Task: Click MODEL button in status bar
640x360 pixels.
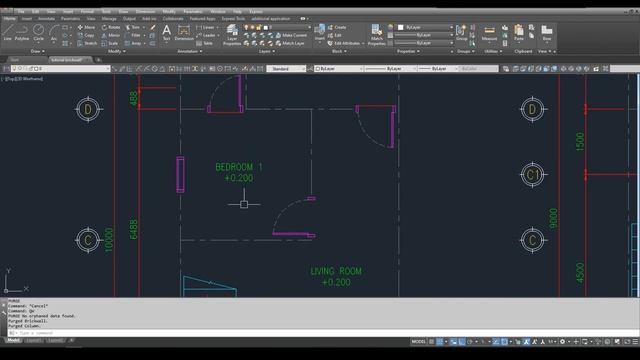Action: click(x=418, y=342)
